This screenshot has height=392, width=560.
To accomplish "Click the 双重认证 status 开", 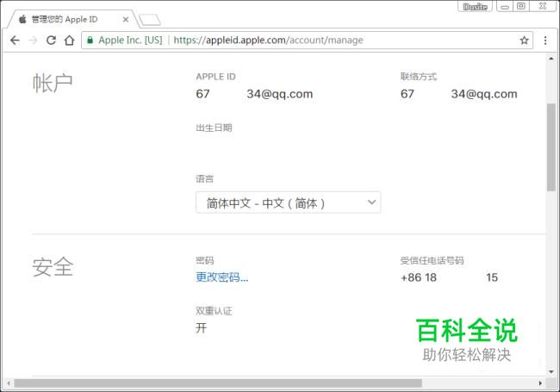I will point(202,327).
